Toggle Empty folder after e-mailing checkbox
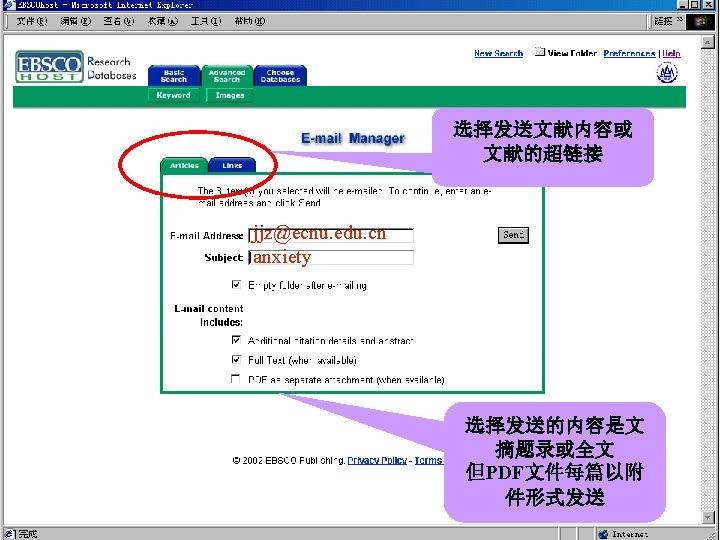This screenshot has height=540, width=720. (236, 285)
